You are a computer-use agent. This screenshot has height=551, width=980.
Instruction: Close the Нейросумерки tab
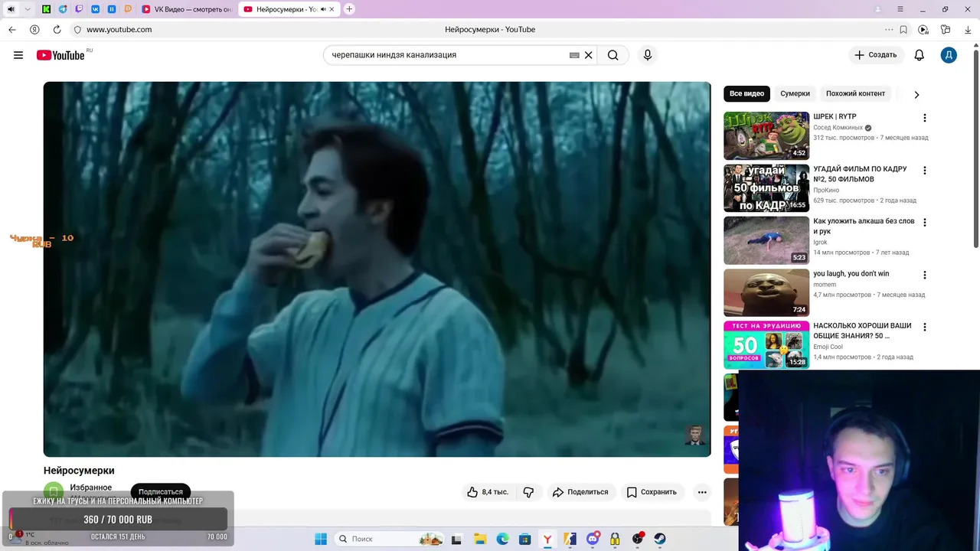pyautogui.click(x=332, y=9)
